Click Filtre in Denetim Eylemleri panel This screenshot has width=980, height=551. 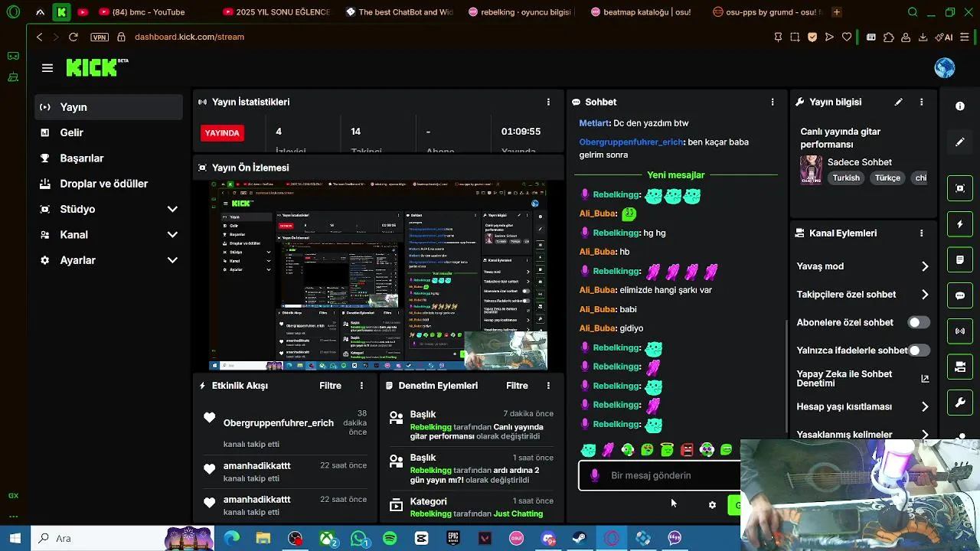517,386
